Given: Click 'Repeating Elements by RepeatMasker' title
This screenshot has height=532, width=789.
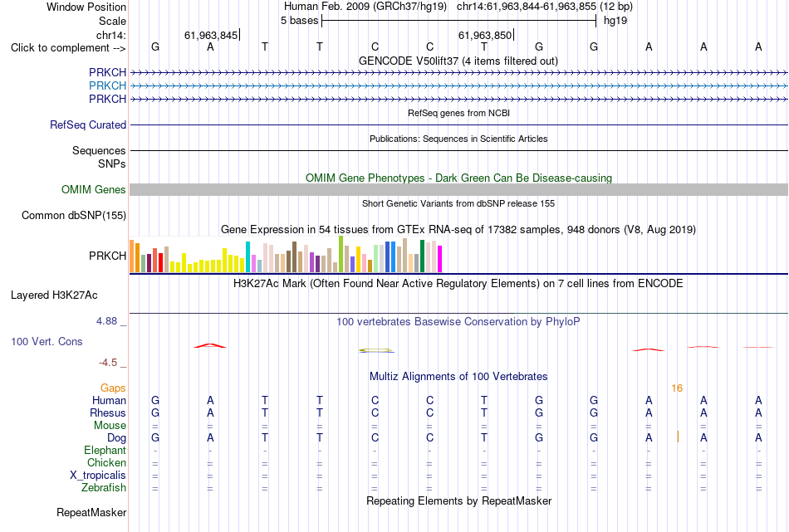Looking at the screenshot, I should point(459,501).
